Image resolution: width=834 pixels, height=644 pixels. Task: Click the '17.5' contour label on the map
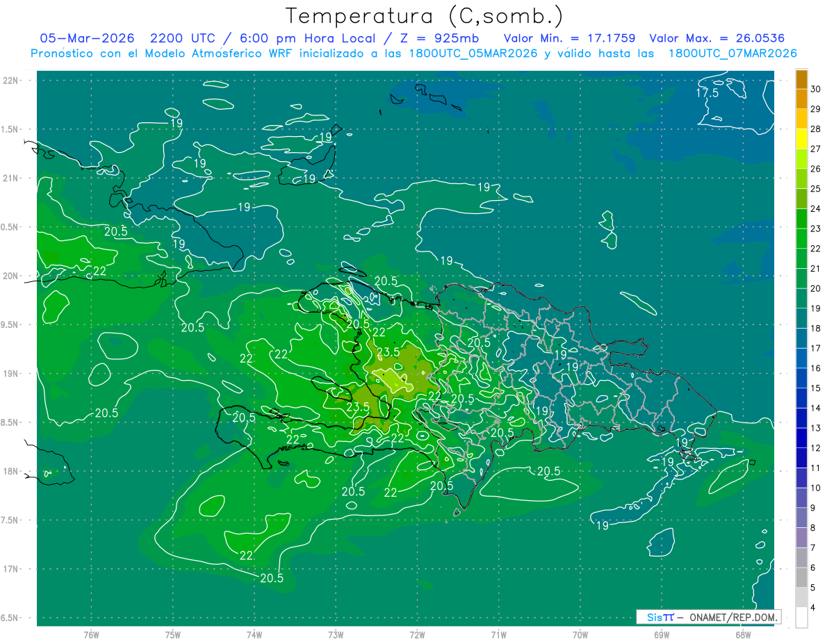coord(708,93)
